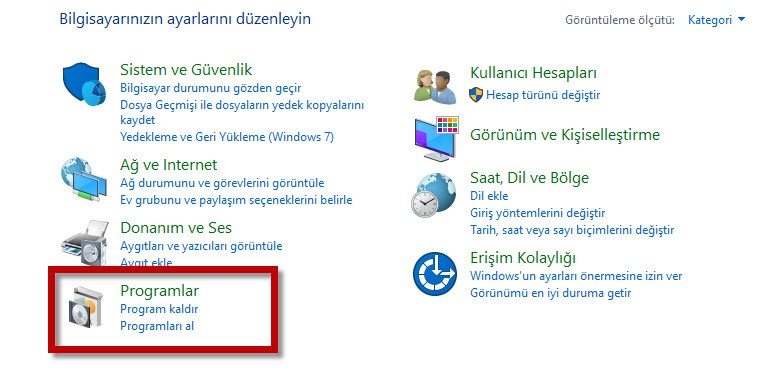Click the Sistem ve Güvenlik shield icon

click(84, 84)
